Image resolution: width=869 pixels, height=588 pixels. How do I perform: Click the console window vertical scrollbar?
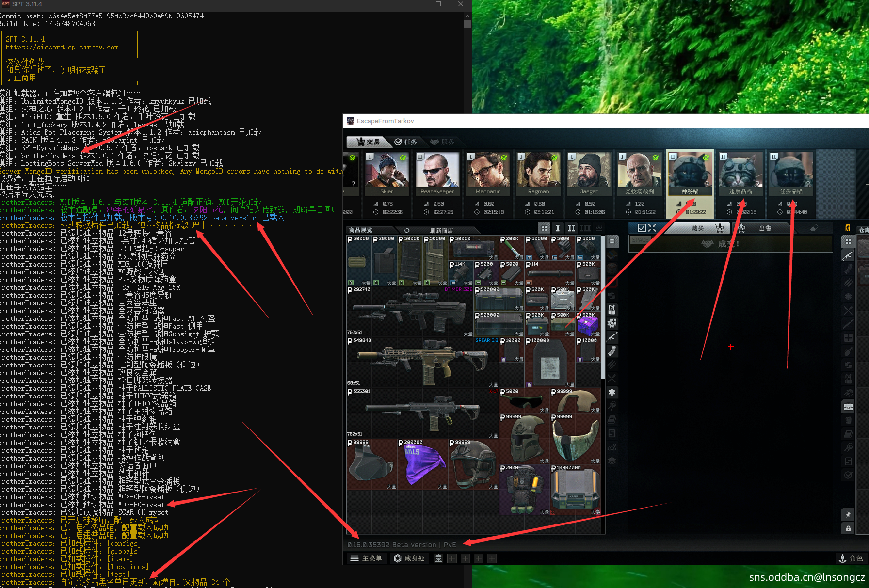pyautogui.click(x=467, y=24)
